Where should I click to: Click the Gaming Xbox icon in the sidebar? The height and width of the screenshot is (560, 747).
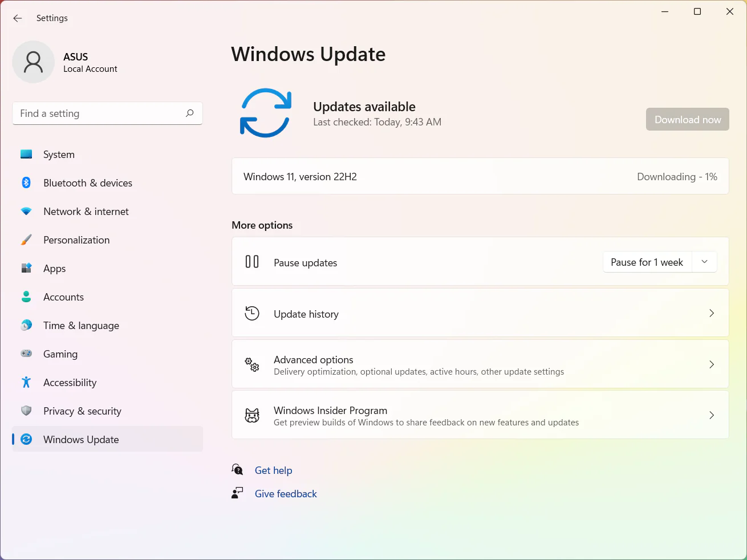tap(26, 354)
